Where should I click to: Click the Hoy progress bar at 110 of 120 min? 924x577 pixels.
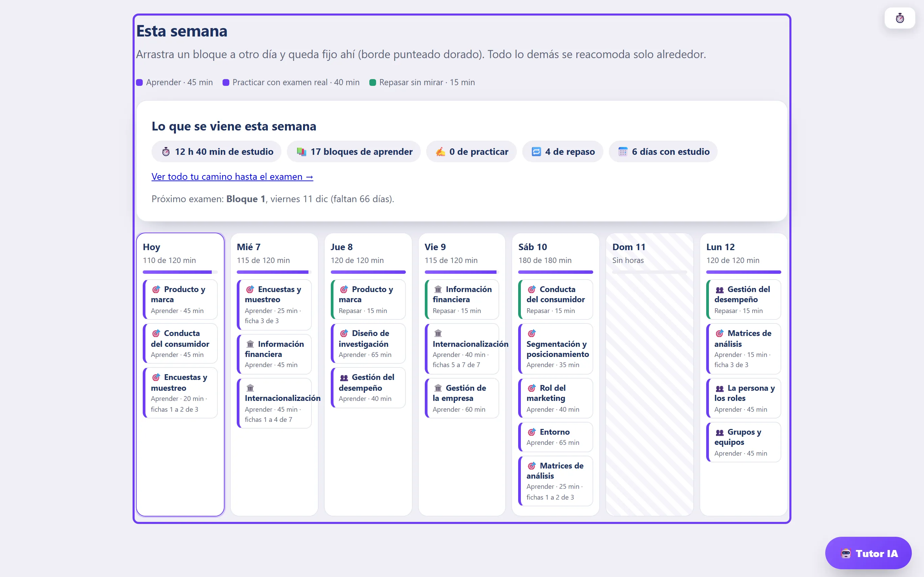point(180,272)
